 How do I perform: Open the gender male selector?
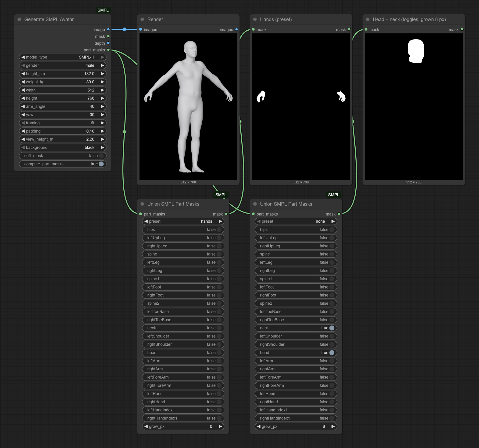point(63,65)
